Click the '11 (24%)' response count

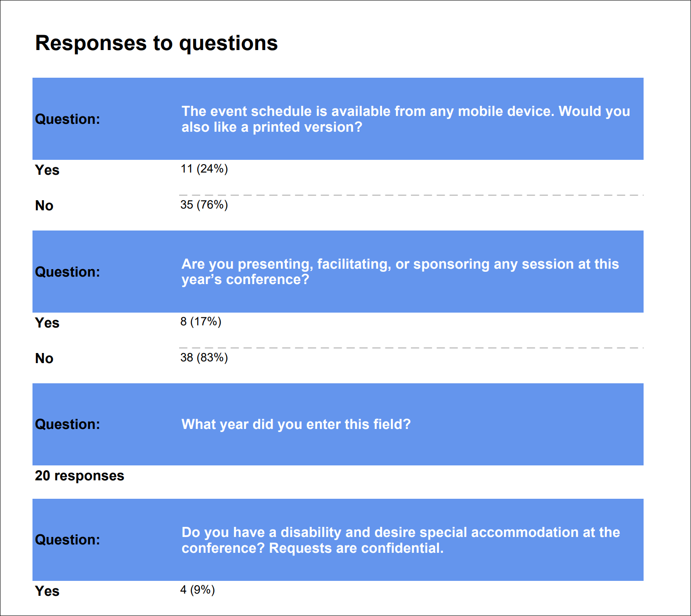coord(204,169)
